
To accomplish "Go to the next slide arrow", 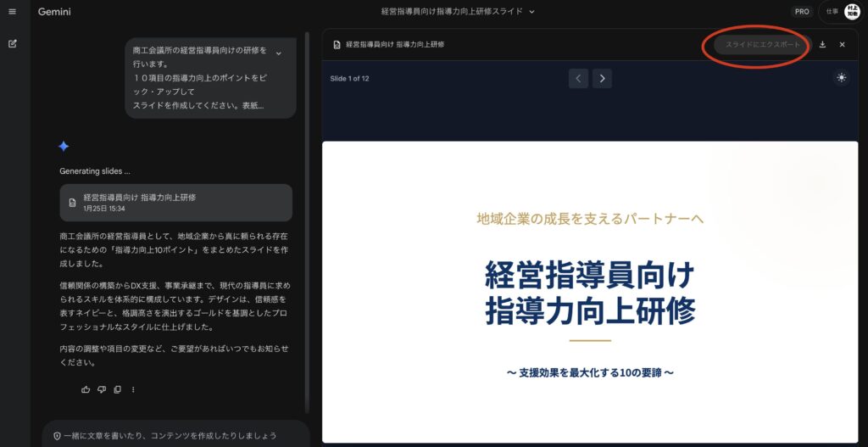I will pos(602,78).
